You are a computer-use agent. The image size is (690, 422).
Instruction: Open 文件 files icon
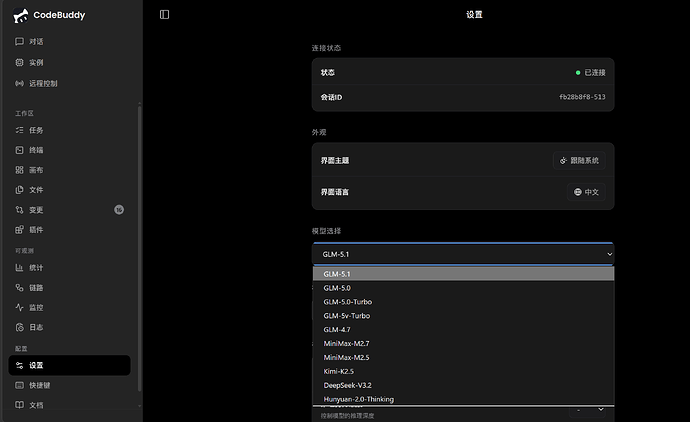[19, 190]
